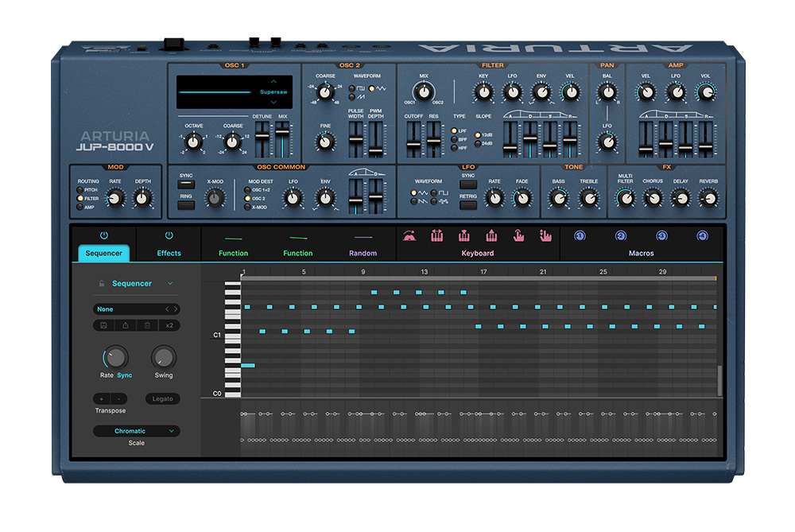The height and width of the screenshot is (532, 795).
Task: Switch to the Sequencer tab
Action: tap(104, 253)
